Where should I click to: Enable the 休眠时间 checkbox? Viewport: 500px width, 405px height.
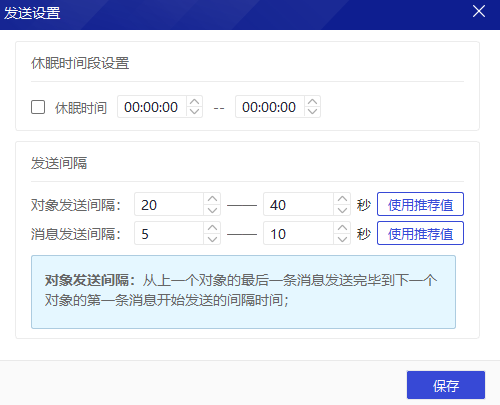[38, 107]
